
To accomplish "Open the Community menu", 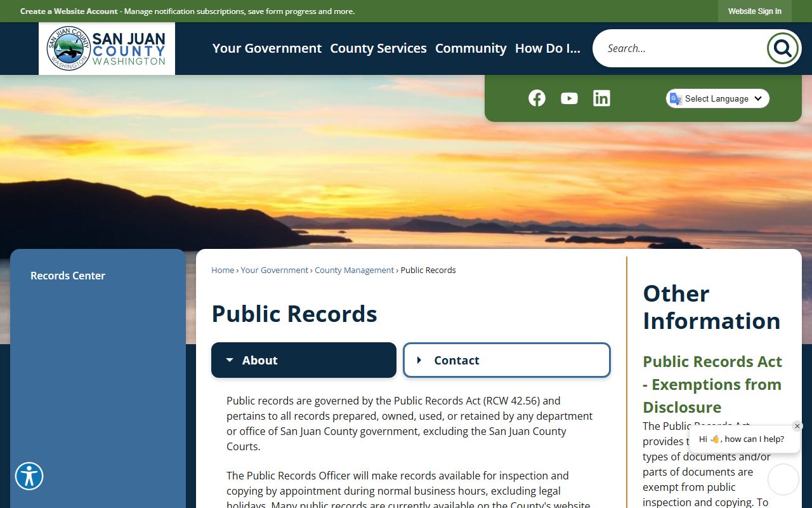I will click(471, 48).
